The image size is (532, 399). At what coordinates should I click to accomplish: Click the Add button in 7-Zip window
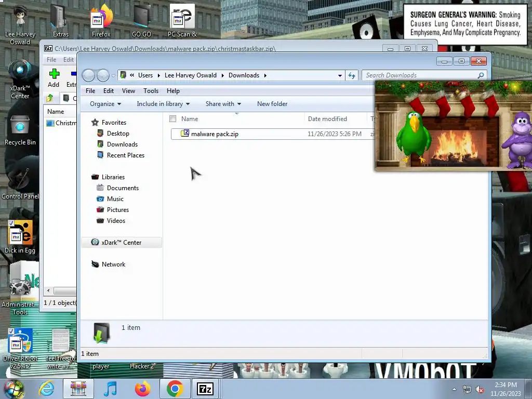click(54, 78)
